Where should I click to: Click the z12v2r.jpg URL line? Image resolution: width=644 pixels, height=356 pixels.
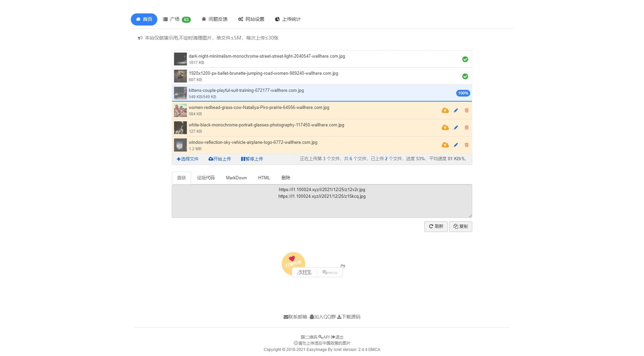point(322,189)
